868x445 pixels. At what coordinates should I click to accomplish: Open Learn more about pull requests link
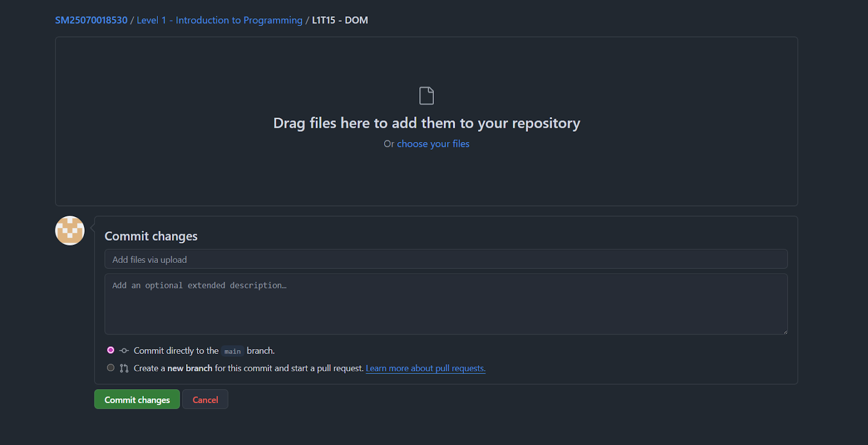425,368
